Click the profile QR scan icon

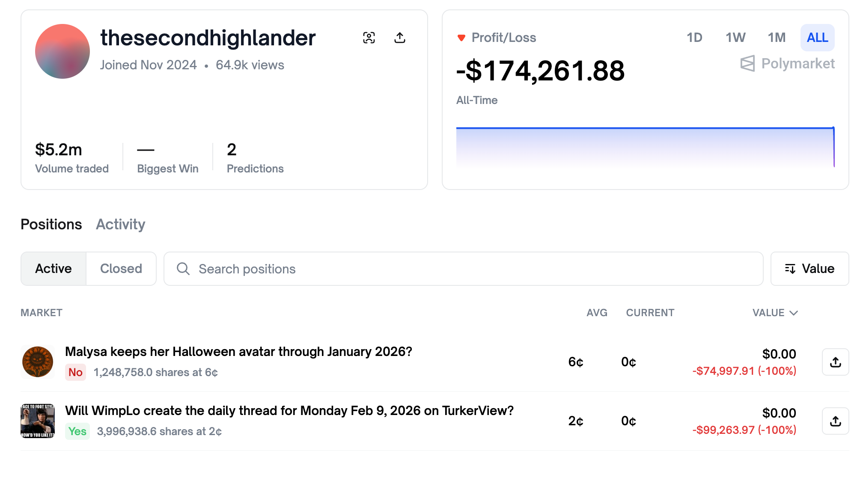(x=369, y=38)
